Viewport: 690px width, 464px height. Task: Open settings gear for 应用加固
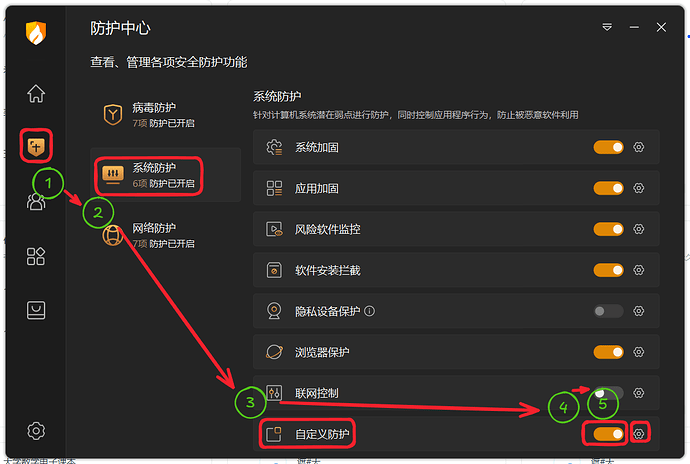639,188
